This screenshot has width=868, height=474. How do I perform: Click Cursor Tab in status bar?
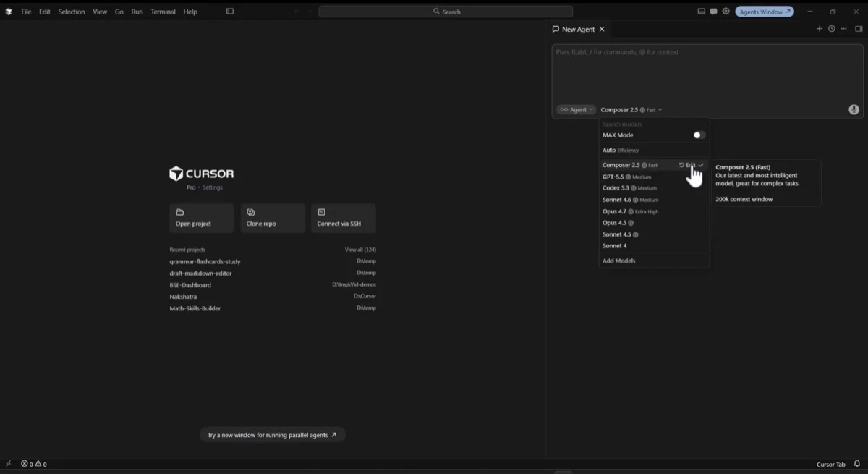click(831, 464)
